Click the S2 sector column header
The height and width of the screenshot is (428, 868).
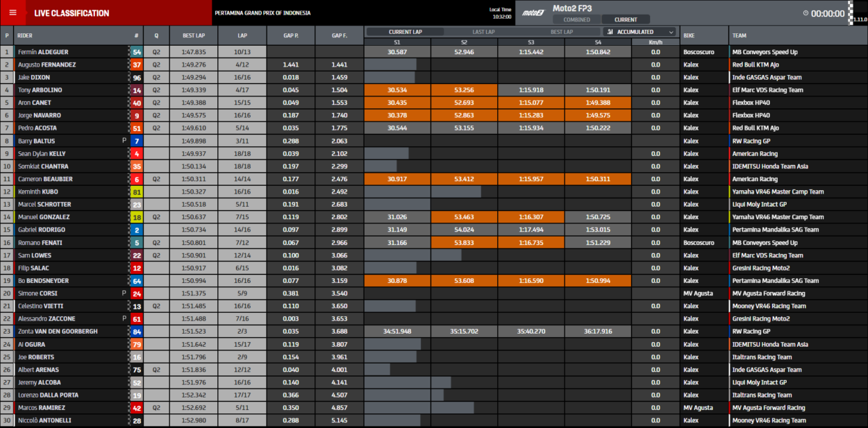pyautogui.click(x=464, y=42)
